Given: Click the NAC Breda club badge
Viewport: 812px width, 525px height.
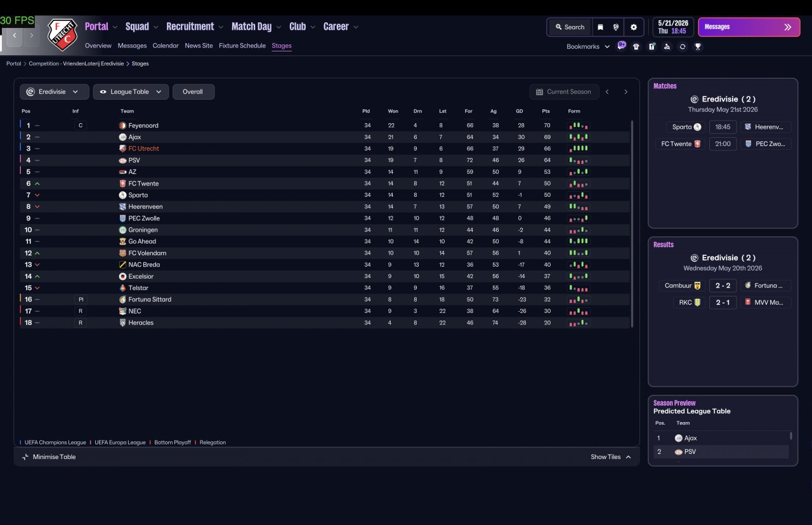Looking at the screenshot, I should pos(122,265).
